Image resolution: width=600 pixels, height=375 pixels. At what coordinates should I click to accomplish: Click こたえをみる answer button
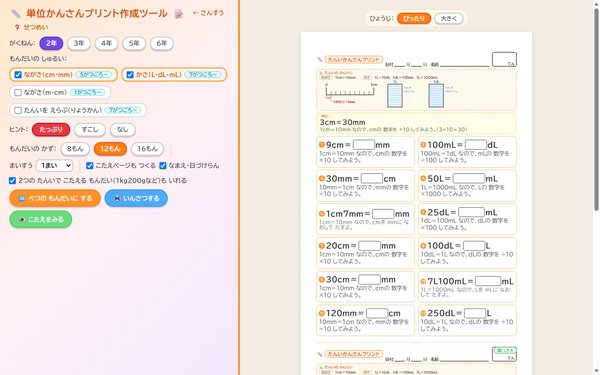coord(41,219)
